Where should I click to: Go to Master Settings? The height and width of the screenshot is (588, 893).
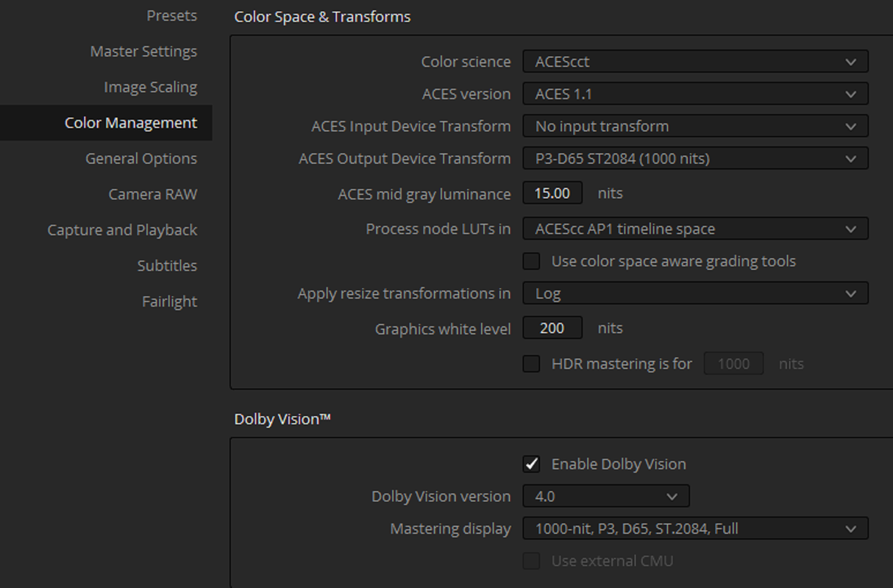pyautogui.click(x=143, y=51)
